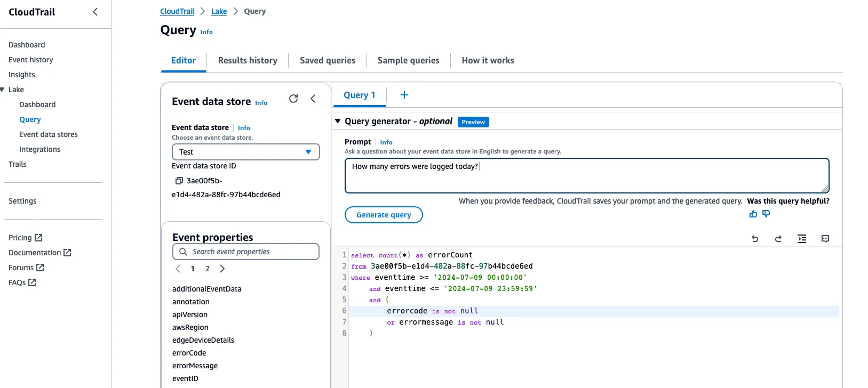Open Info link beside Event data store dropdown label

[244, 128]
